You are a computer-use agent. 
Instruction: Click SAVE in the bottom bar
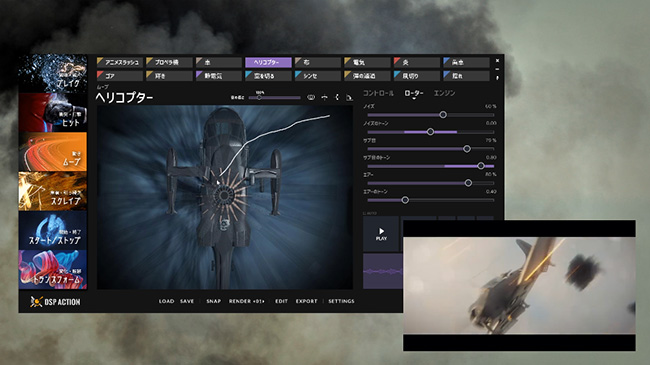(x=187, y=301)
